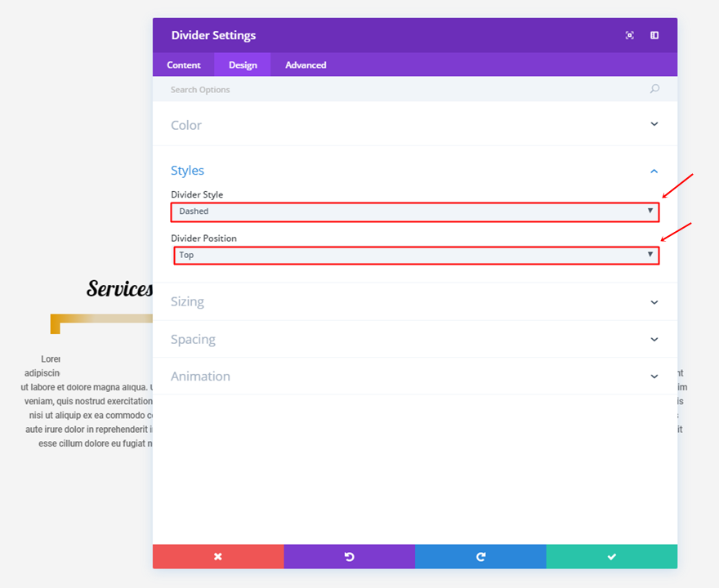Image resolution: width=719 pixels, height=588 pixels.
Task: Save settings with the green checkmark button
Action: (612, 556)
